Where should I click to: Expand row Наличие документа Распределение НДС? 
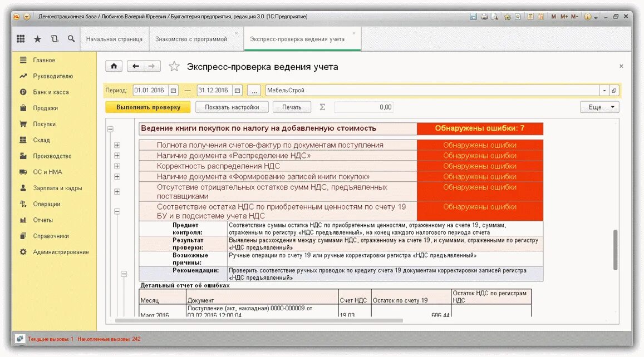click(x=117, y=156)
